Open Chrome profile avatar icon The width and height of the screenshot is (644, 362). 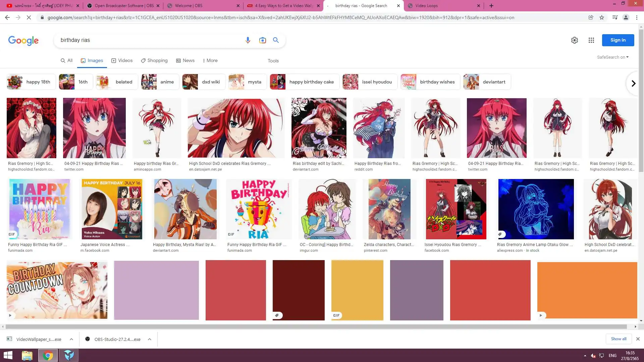click(626, 17)
